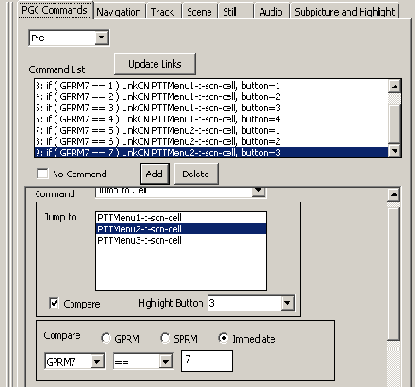Image resolution: width=415 pixels, height=387 pixels.
Task: Choose the Immediate radio option
Action: [x=223, y=338]
